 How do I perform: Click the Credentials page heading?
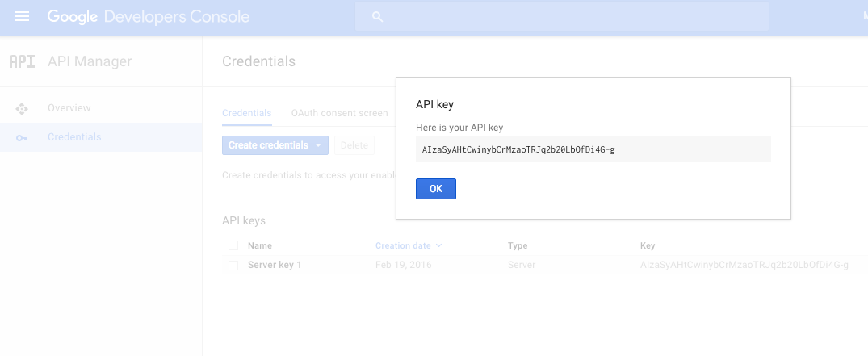coord(258,61)
